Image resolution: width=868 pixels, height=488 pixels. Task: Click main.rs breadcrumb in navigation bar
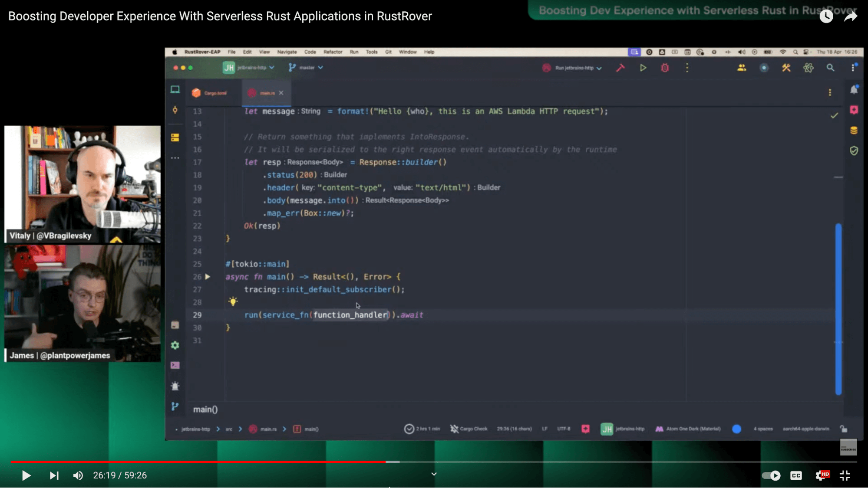coord(263,429)
